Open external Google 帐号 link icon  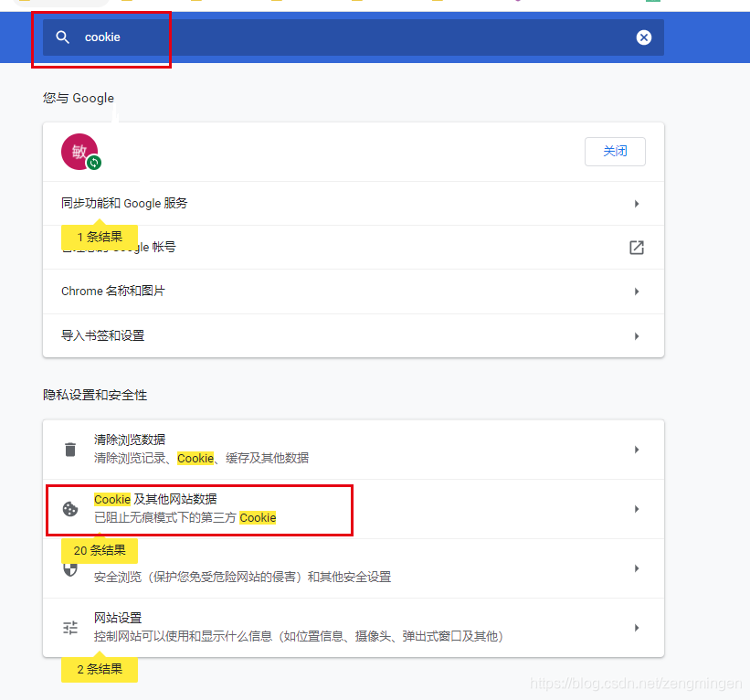click(637, 248)
